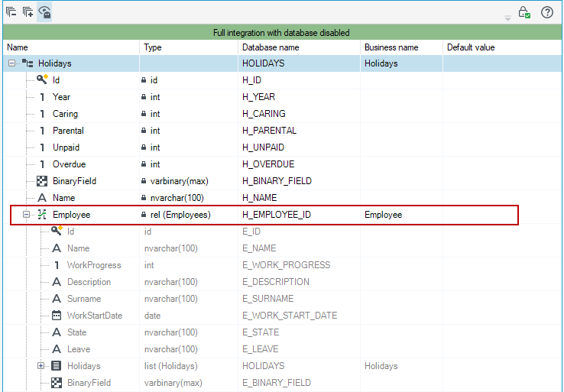Click the text icon beside State
Screen dimensions: 564x392
[57, 332]
